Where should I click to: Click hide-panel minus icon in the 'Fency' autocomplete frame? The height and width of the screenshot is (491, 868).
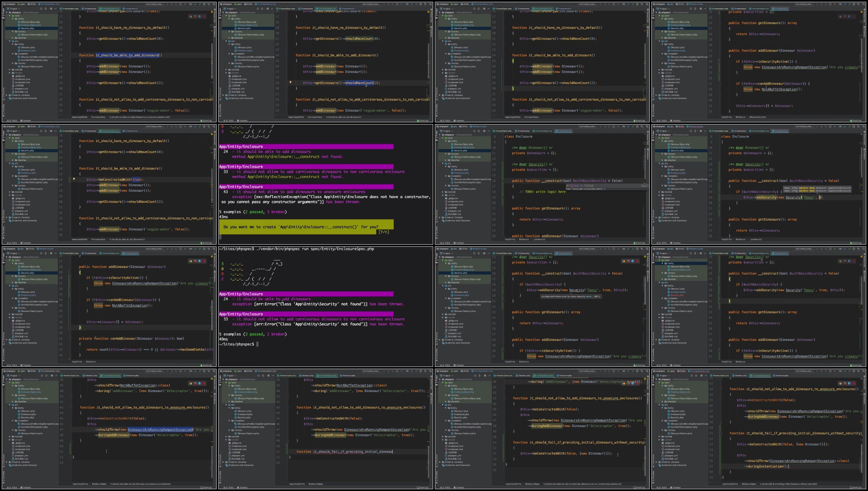click(705, 131)
